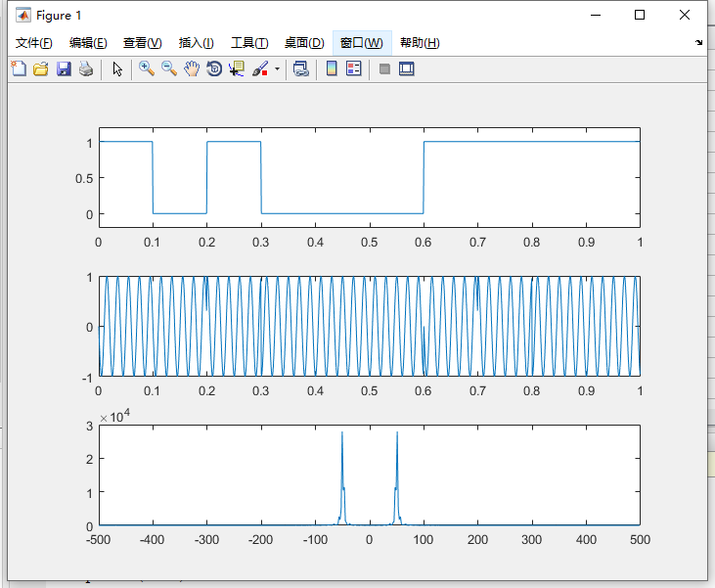The image size is (715, 588).
Task: Open the 桌面(D) menu
Action: click(304, 43)
